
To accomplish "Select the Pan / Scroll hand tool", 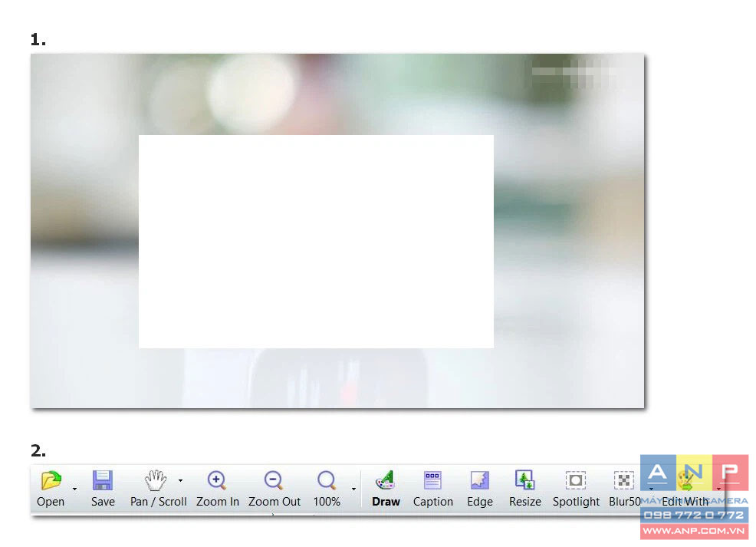I will 158,489.
